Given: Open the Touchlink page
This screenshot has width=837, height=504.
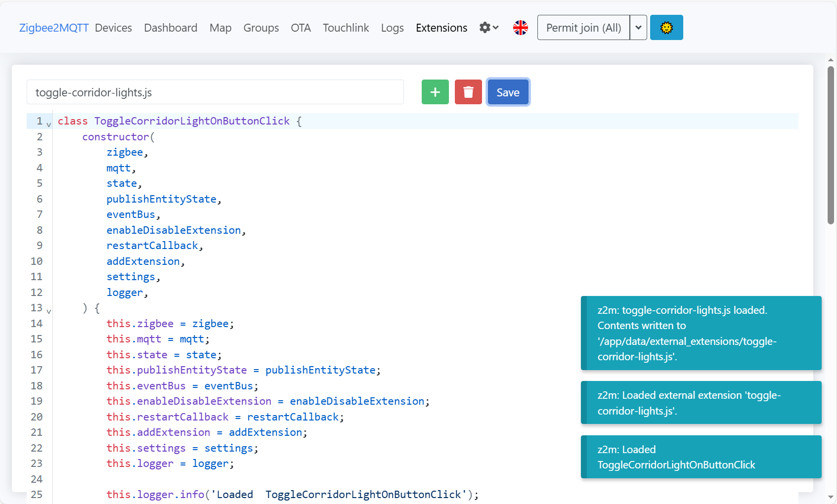Looking at the screenshot, I should [x=346, y=28].
